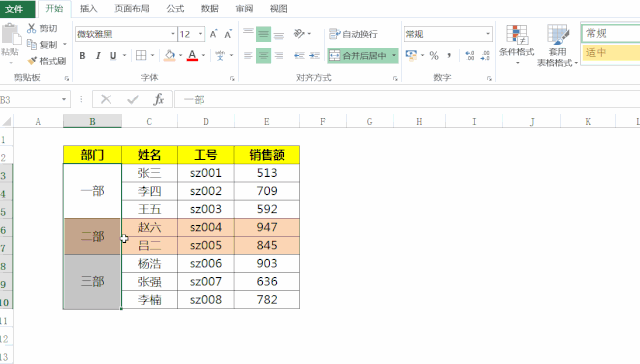The width and height of the screenshot is (640, 364).
Task: Click the select-all corner triangle
Action: click(x=7, y=121)
